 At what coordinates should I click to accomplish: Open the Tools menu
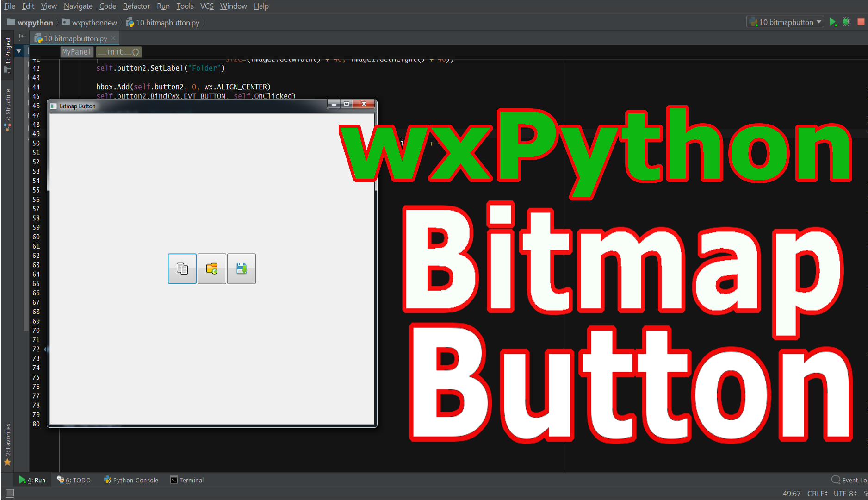click(x=185, y=6)
